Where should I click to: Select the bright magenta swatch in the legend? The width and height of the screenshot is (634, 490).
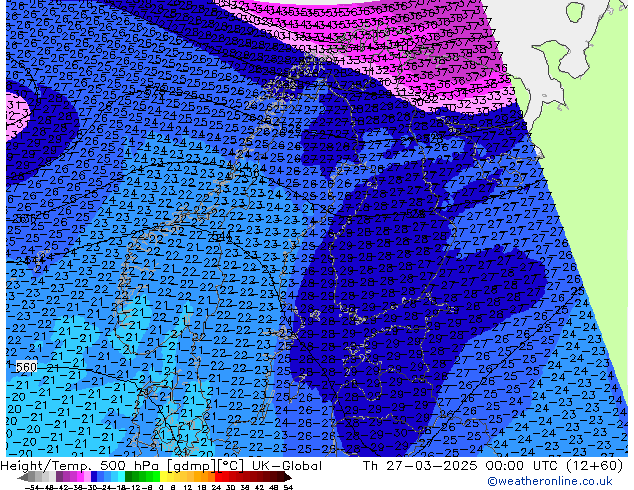tap(80, 478)
